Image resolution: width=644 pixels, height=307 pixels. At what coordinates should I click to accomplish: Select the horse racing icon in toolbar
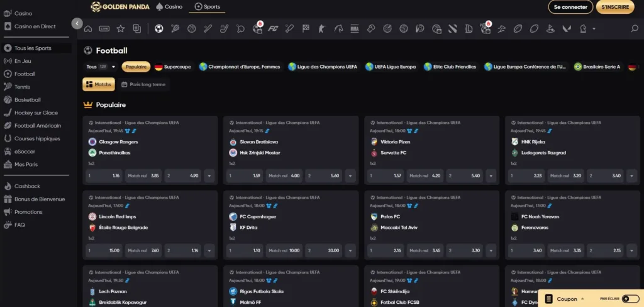click(x=338, y=29)
